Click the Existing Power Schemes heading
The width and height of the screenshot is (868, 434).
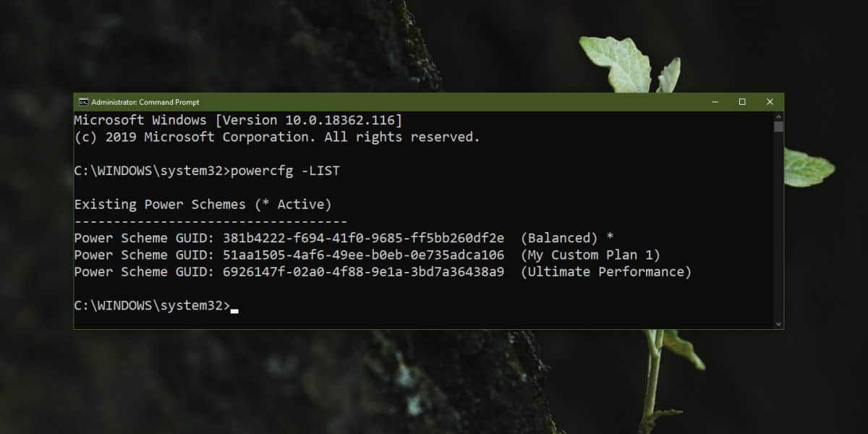pos(203,204)
